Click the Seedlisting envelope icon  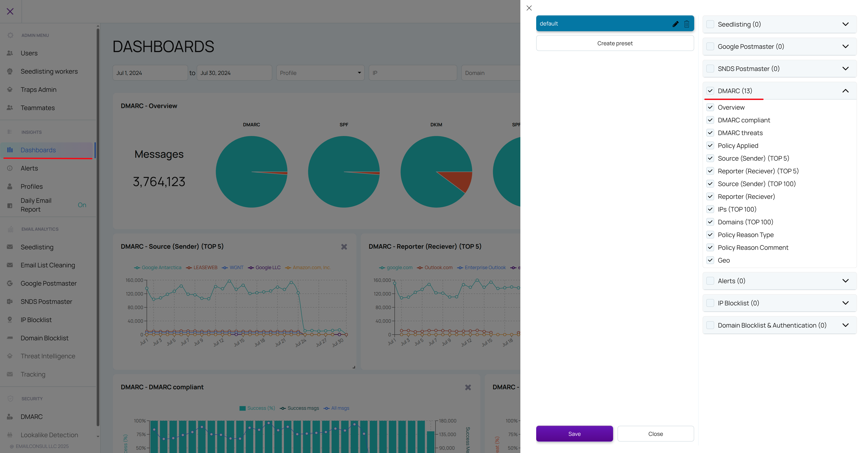[10, 247]
